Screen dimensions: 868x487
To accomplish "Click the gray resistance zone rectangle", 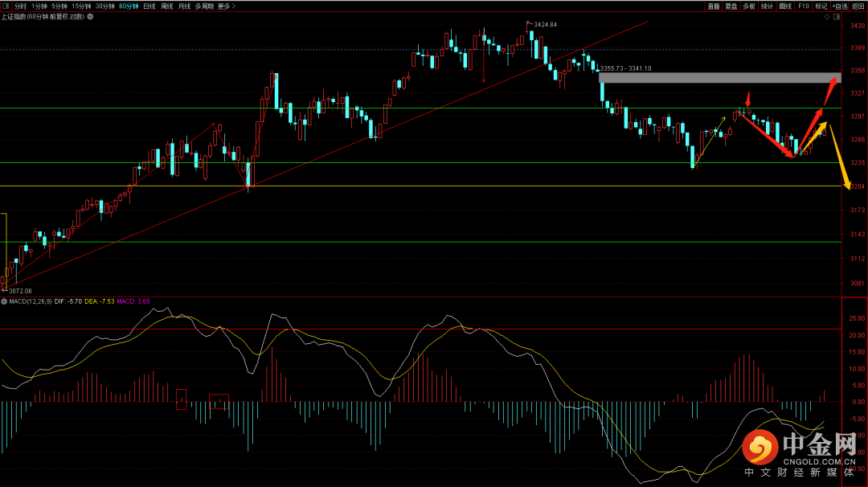I will pyautogui.click(x=719, y=78).
